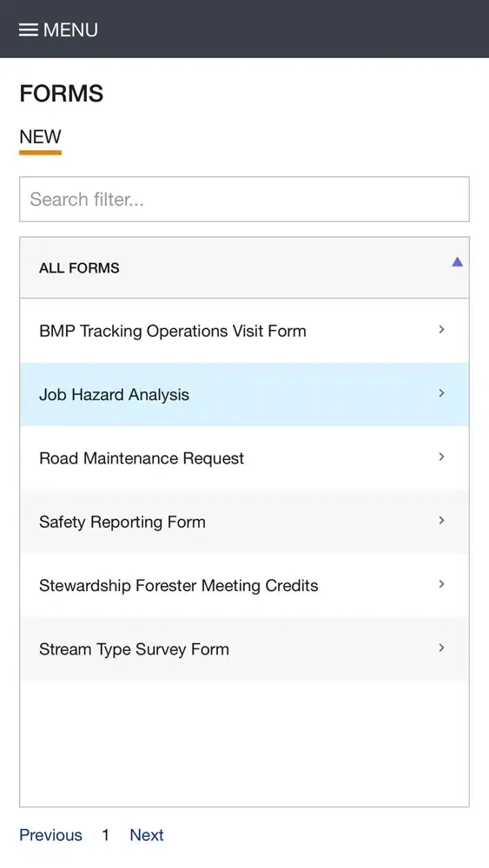Select page number 1

(105, 835)
